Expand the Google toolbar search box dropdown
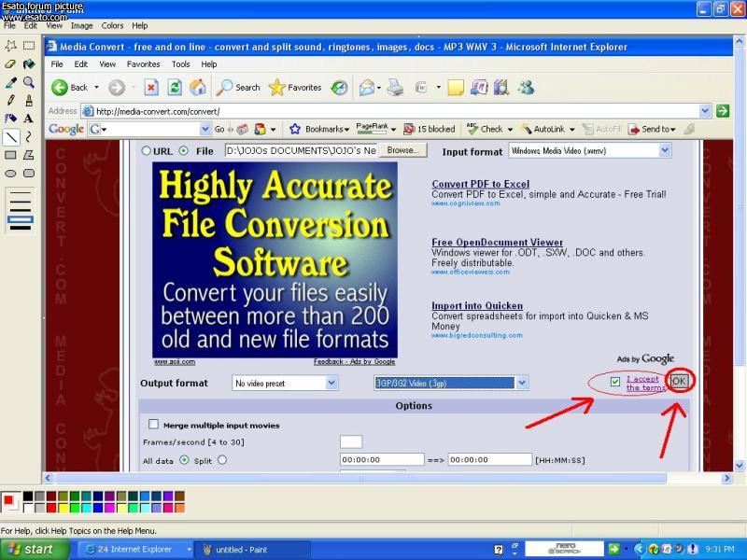Image resolution: width=747 pixels, height=560 pixels. [205, 129]
